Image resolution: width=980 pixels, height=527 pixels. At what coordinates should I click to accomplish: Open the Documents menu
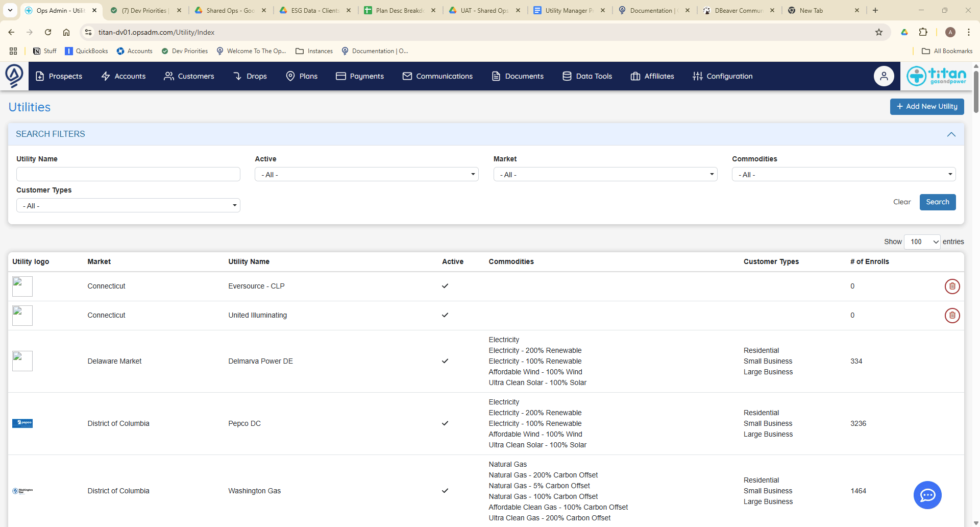tap(518, 76)
